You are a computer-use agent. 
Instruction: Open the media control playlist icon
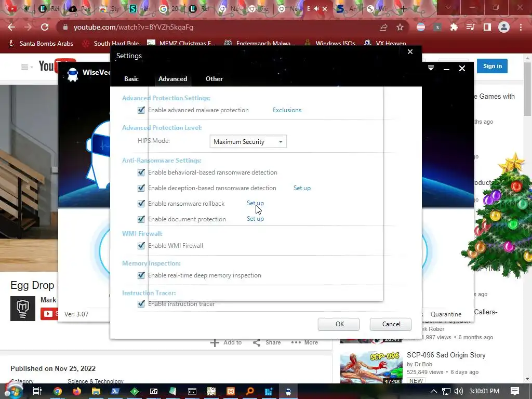click(x=470, y=27)
